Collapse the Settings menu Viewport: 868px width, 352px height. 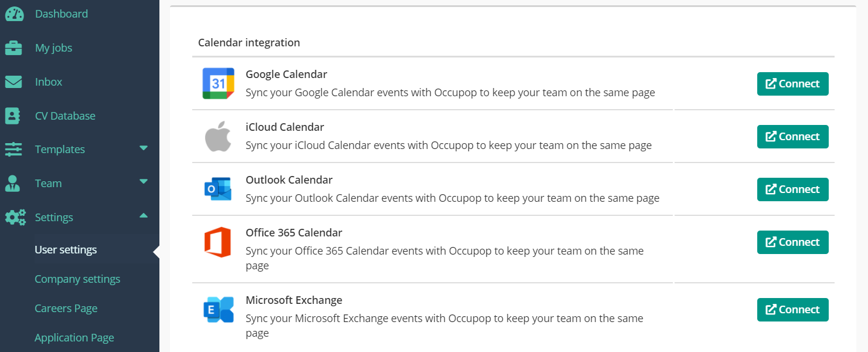(143, 216)
